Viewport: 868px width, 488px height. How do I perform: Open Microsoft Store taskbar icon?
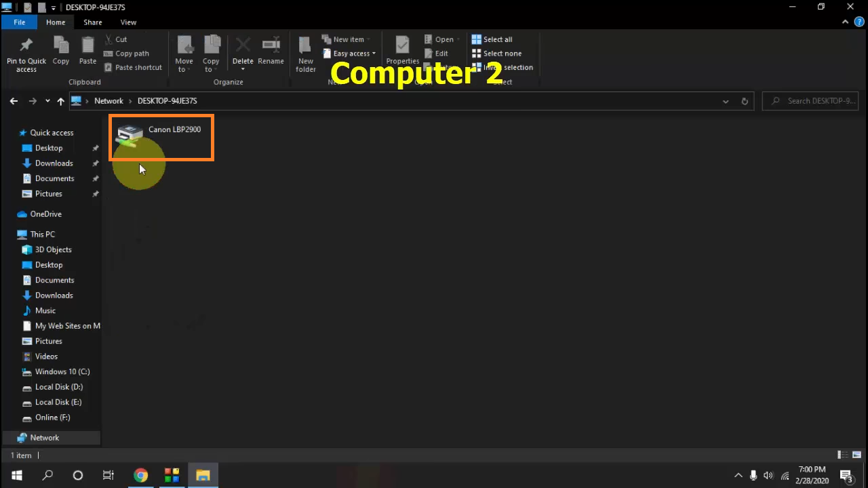coord(172,475)
